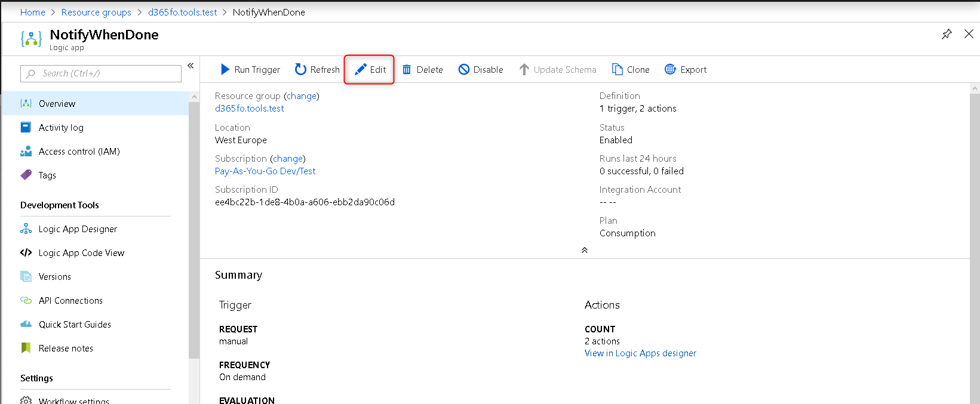Open Activity log in sidebar
The width and height of the screenshot is (980, 404).
point(61,128)
